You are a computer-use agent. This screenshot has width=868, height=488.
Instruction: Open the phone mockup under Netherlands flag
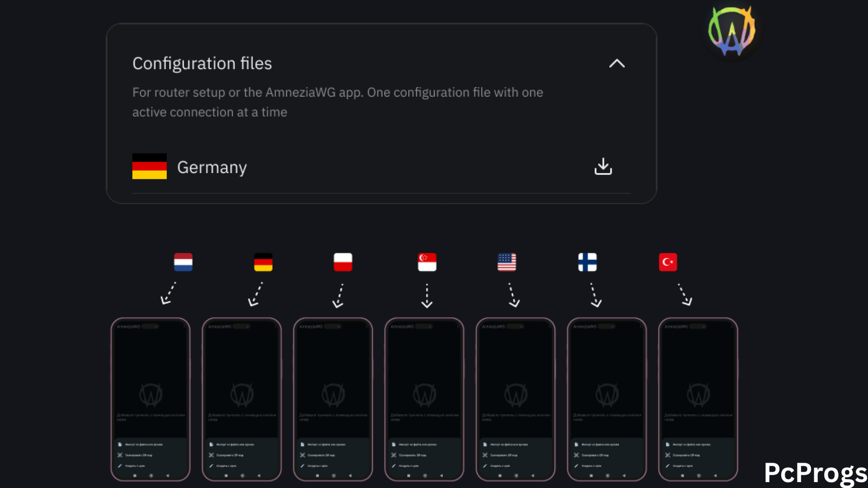(x=151, y=399)
